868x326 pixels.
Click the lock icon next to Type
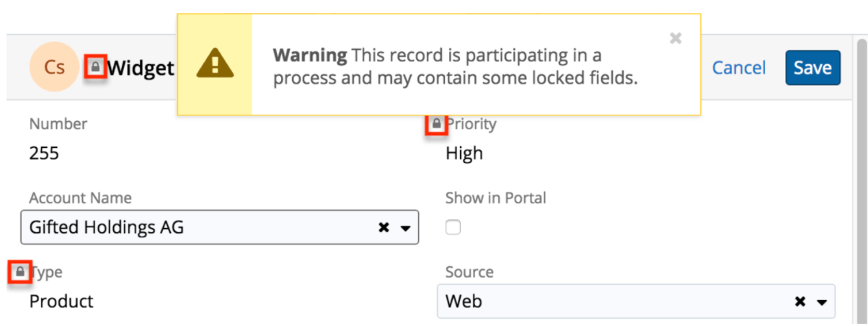point(19,272)
